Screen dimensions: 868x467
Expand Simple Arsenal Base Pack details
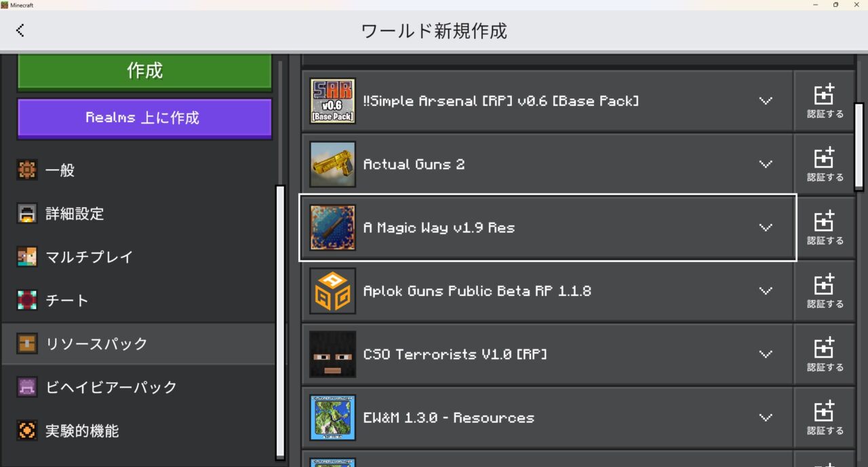(766, 100)
